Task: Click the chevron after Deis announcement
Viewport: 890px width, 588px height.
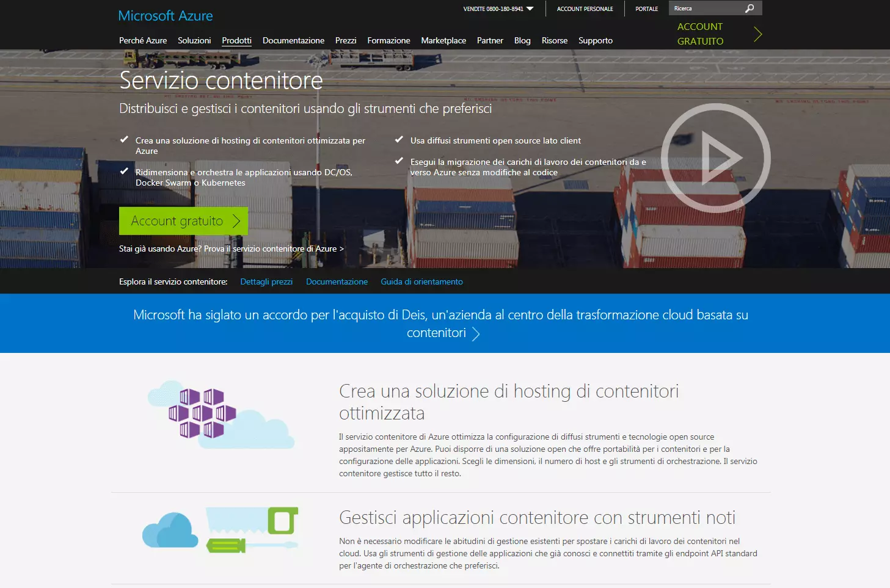Action: tap(476, 333)
